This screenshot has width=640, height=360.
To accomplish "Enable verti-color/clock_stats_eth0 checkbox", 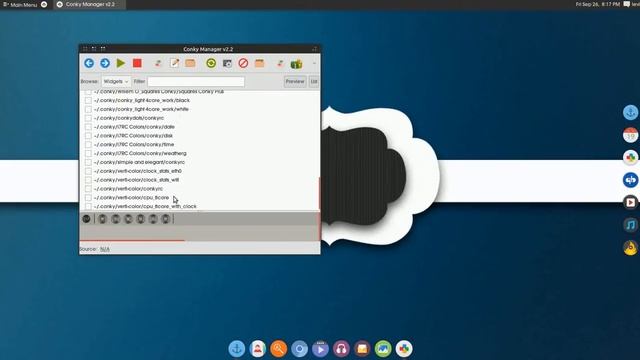I will pos(88,171).
